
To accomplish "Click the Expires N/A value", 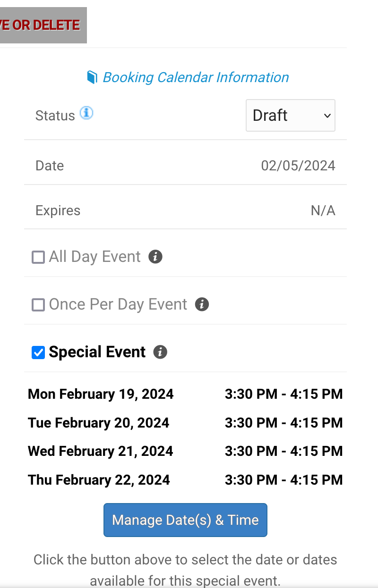I will click(323, 210).
